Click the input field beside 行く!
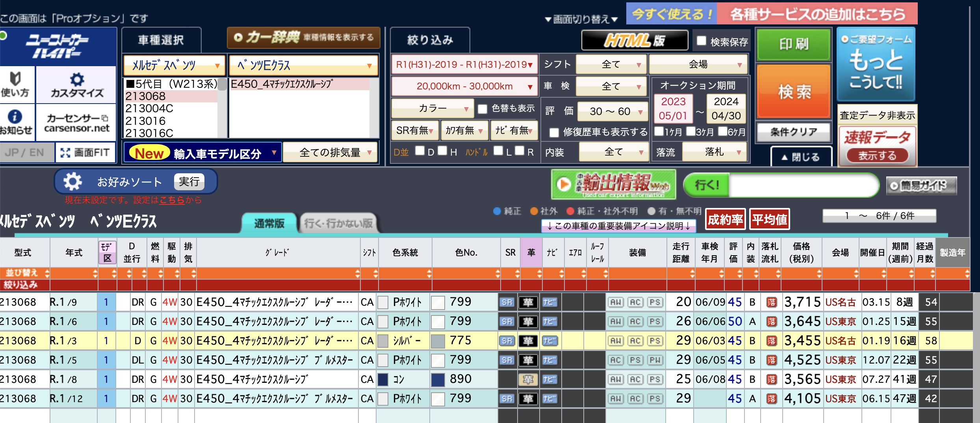The width and height of the screenshot is (980, 423). [803, 185]
